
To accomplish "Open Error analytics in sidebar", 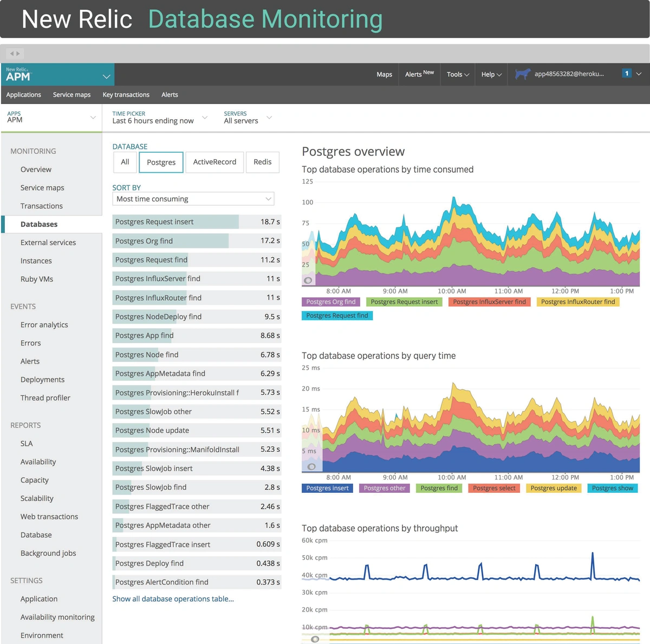I will click(x=44, y=324).
